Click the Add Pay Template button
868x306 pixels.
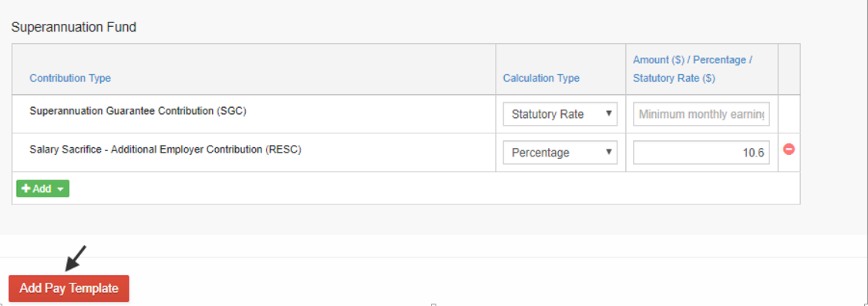69,288
